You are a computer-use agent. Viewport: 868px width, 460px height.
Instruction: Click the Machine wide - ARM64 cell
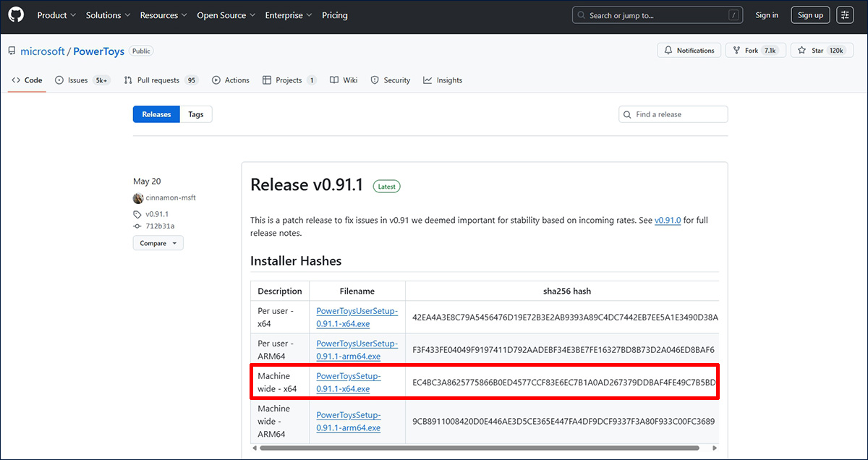(280, 421)
